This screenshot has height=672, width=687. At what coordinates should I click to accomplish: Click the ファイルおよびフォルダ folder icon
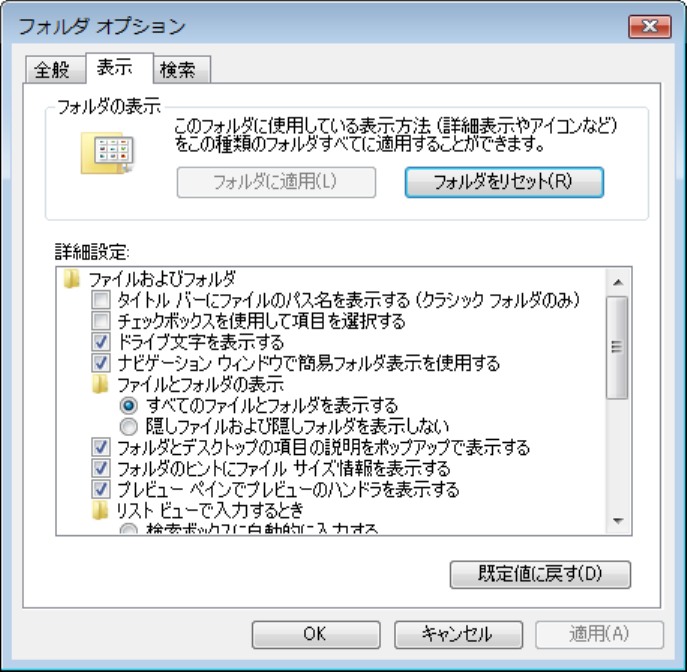[x=71, y=279]
